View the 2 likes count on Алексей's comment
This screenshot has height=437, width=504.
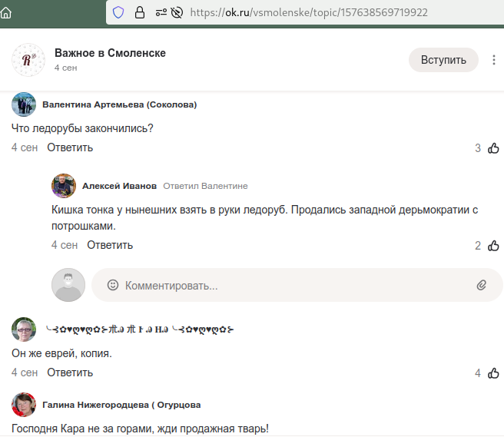click(478, 246)
